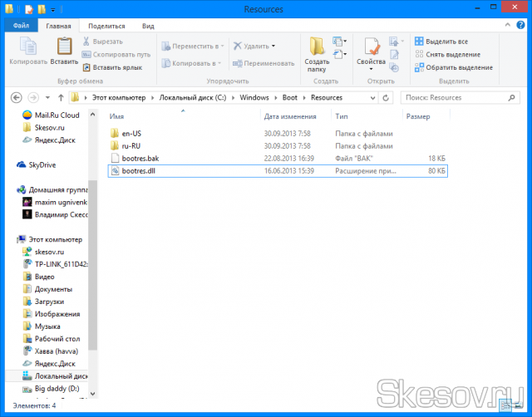Click the search Resources input field

457,97
